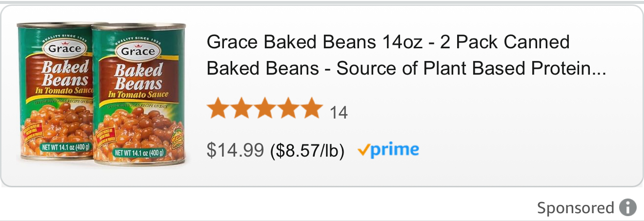Click the 'Sponsored' label

[x=575, y=208]
